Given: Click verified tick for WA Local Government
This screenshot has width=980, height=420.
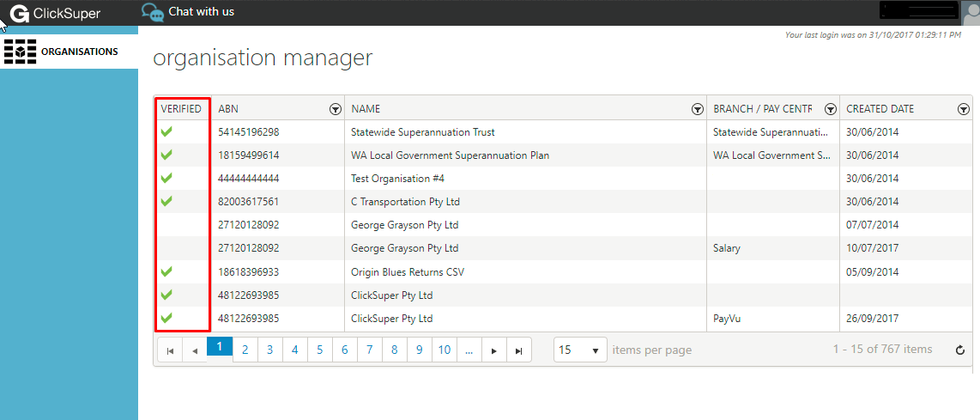Looking at the screenshot, I should [x=166, y=155].
